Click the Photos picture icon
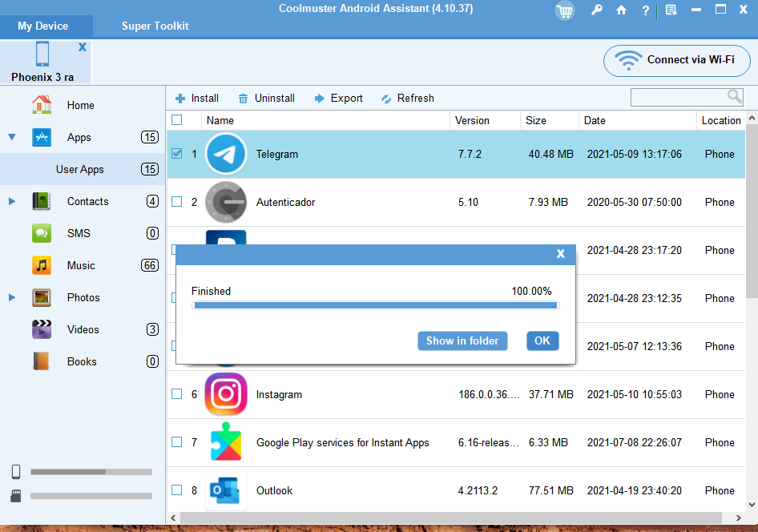The height and width of the screenshot is (532, 758). [x=42, y=297]
